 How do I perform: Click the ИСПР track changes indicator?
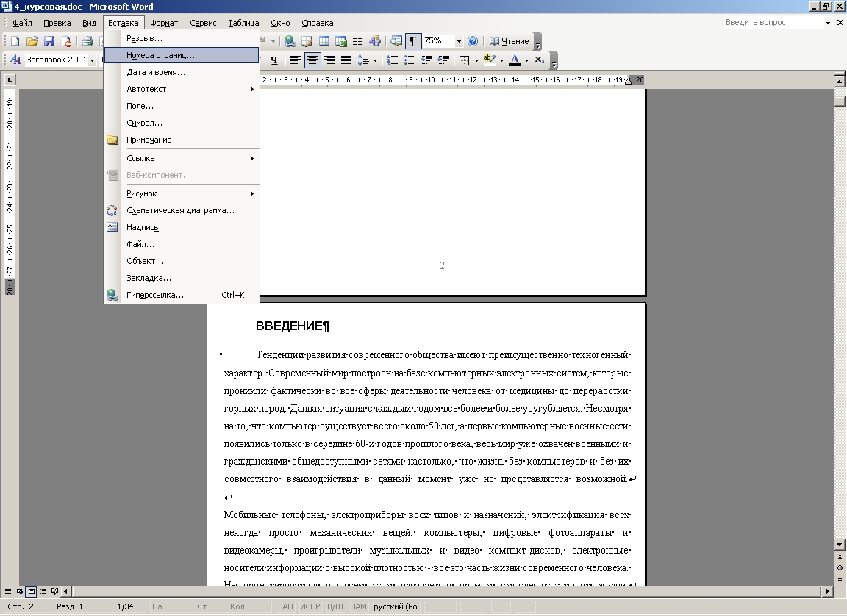click(310, 606)
